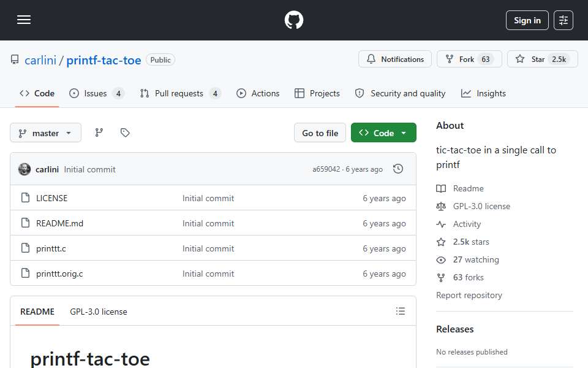Click "6 years ago" in printtt.orig.c row

384,274
